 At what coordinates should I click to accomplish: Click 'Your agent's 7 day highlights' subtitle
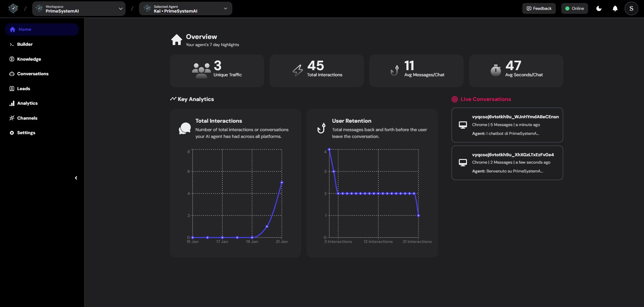212,45
